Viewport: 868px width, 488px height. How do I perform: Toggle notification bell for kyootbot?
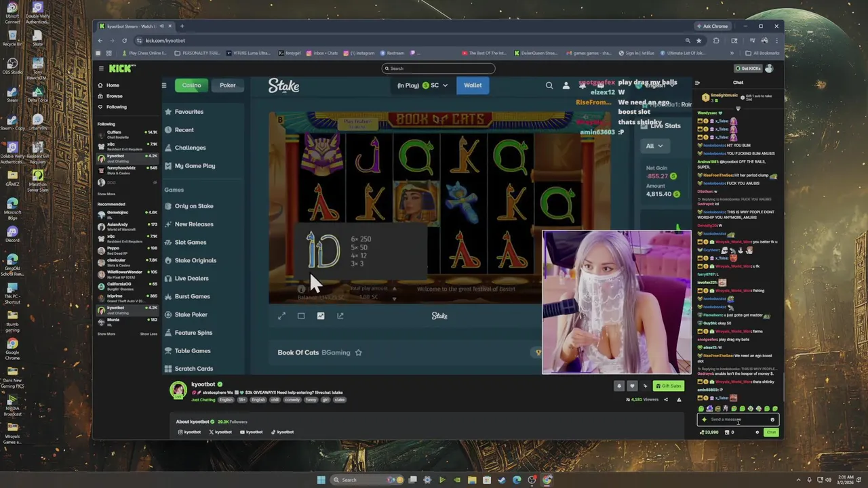[x=618, y=386]
